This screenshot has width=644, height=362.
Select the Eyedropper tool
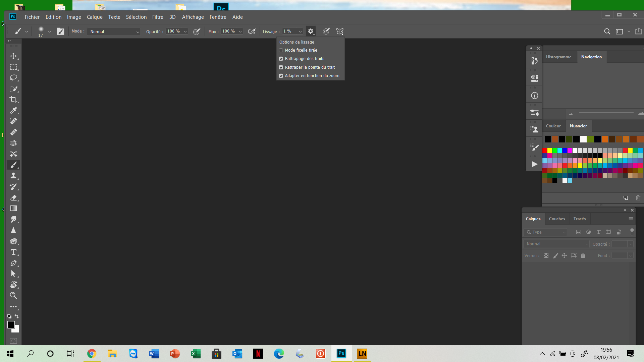pyautogui.click(x=13, y=110)
